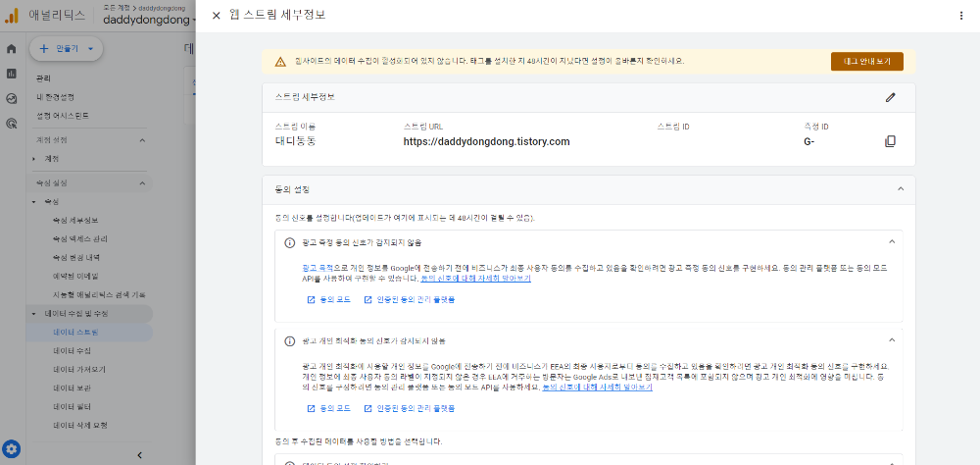Image resolution: width=980 pixels, height=465 pixels.
Task: Open 데이터 삭제 요청 in the sidebar
Action: click(80, 426)
